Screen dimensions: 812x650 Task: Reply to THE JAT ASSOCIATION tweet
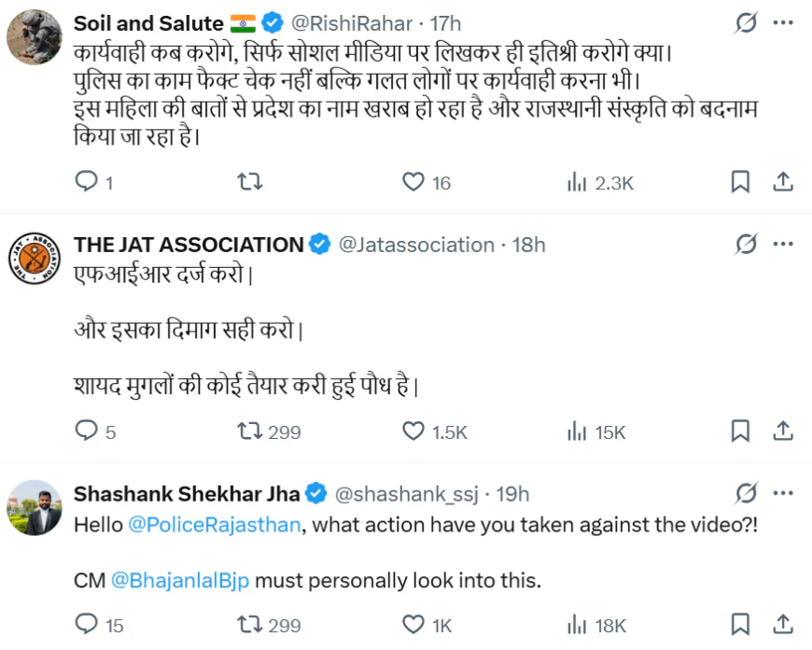pos(87,431)
